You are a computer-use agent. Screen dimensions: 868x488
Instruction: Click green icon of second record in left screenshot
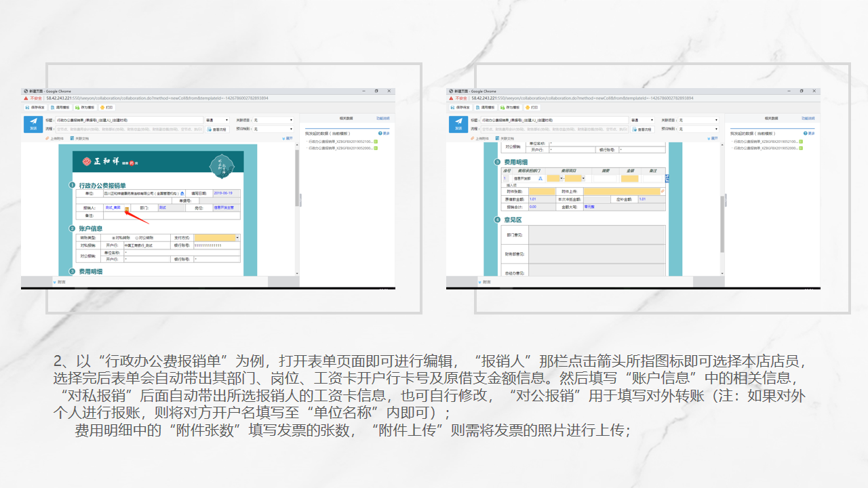(x=376, y=148)
